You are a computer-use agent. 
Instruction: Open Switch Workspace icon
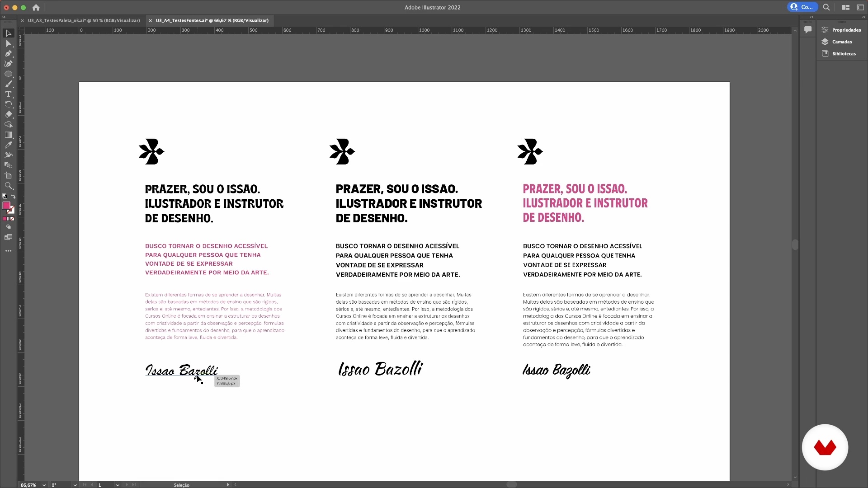pyautogui.click(x=860, y=7)
